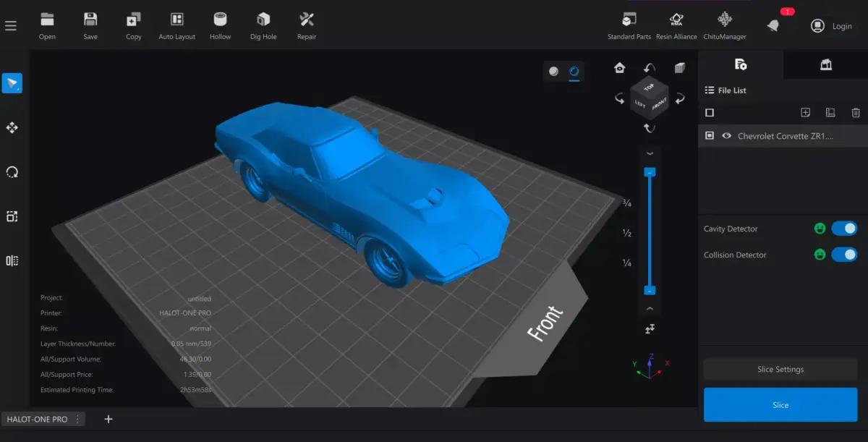Add a new printer tab with plus

point(109,419)
